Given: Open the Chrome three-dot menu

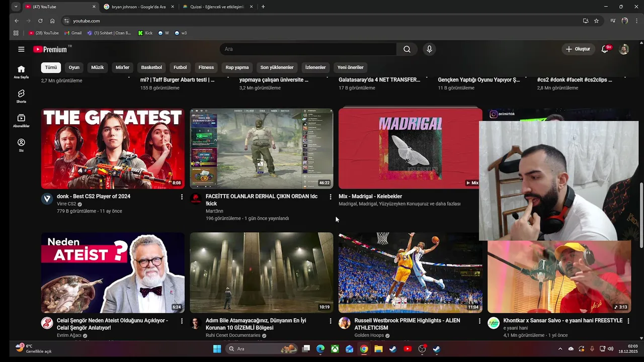Looking at the screenshot, I should pos(636,21).
